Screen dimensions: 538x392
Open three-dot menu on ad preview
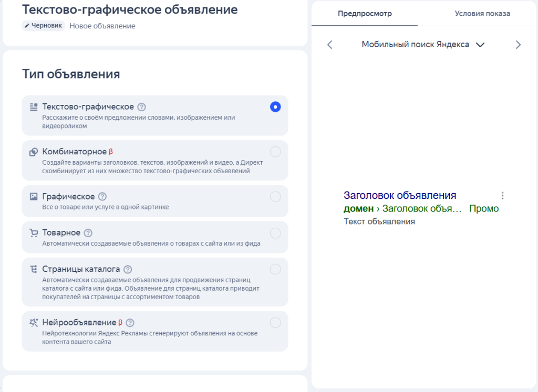pos(502,196)
